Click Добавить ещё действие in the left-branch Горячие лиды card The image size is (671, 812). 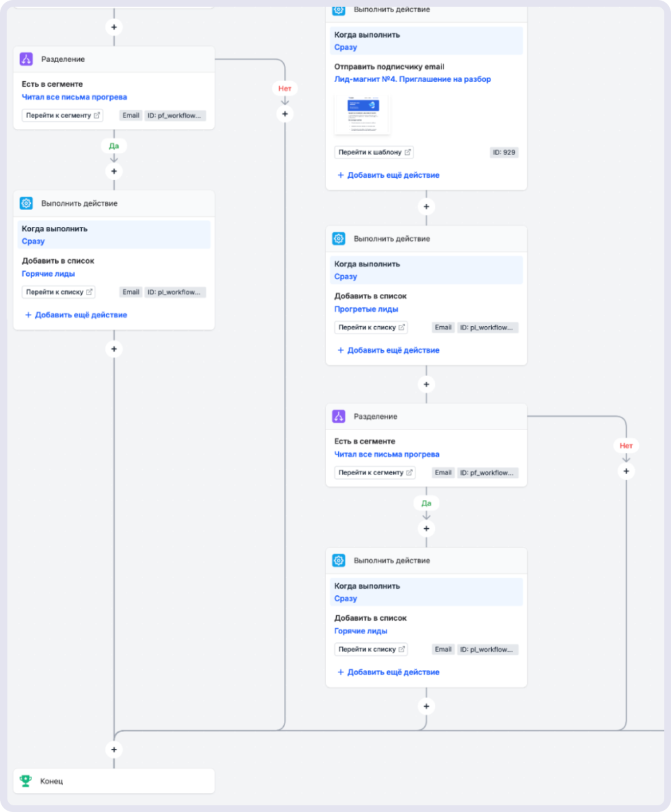tap(76, 315)
